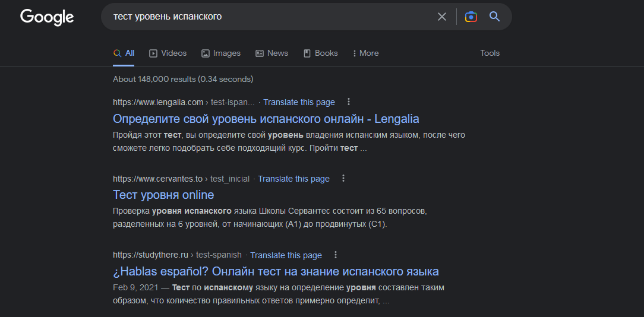Open the three-dot menu for lengalia.com result
The width and height of the screenshot is (644, 317).
click(x=349, y=102)
